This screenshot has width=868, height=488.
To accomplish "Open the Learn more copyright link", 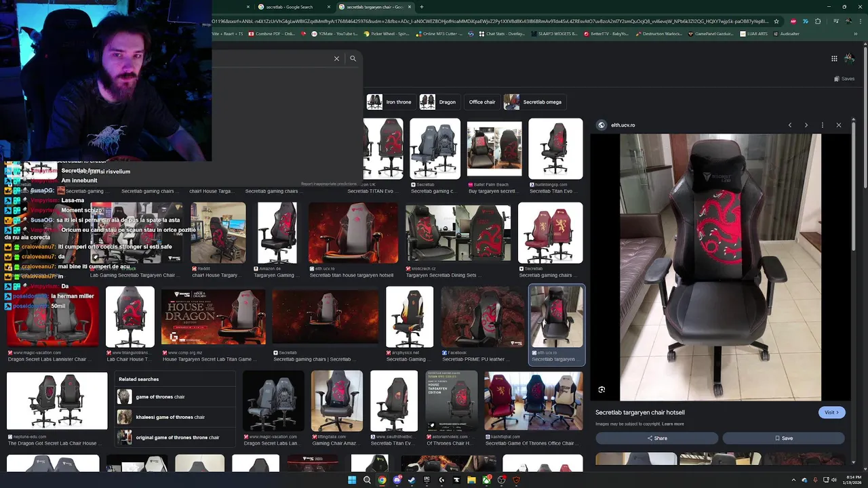I will point(673,424).
